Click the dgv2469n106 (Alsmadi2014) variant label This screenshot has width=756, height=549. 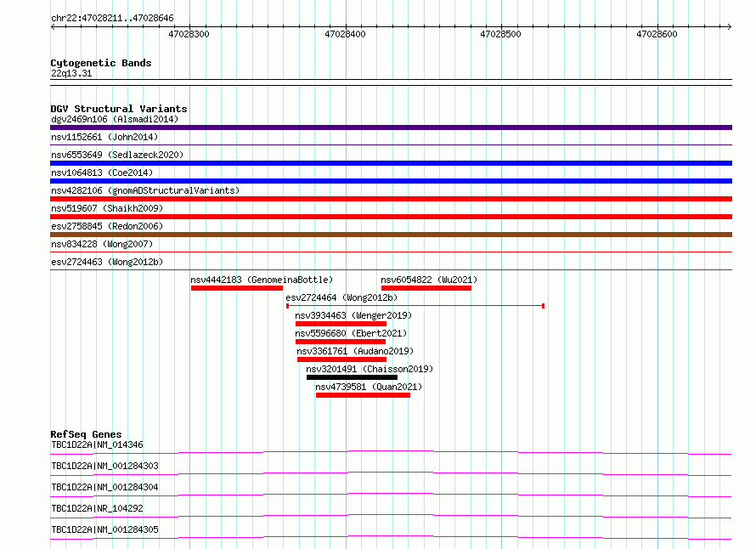click(x=115, y=119)
